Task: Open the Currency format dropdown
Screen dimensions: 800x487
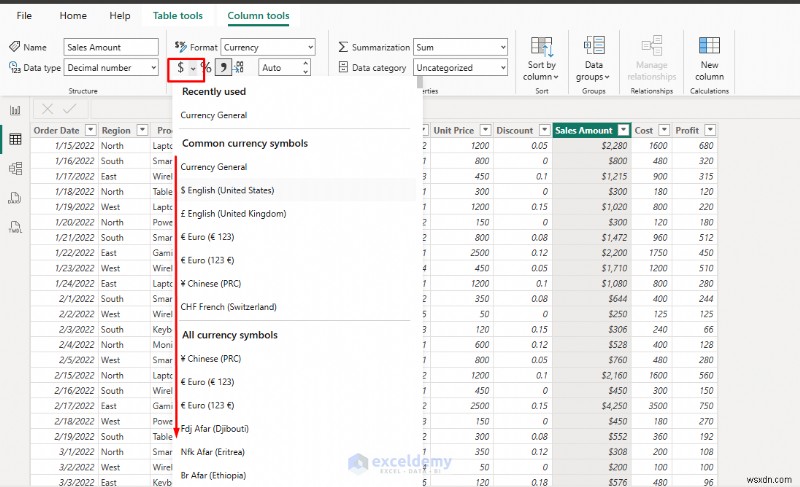Action: click(x=268, y=47)
